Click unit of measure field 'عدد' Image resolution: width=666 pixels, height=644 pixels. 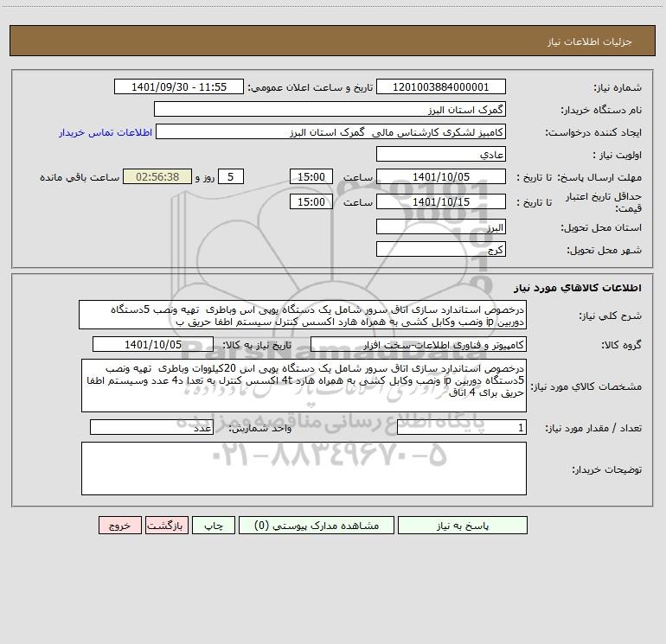151,428
